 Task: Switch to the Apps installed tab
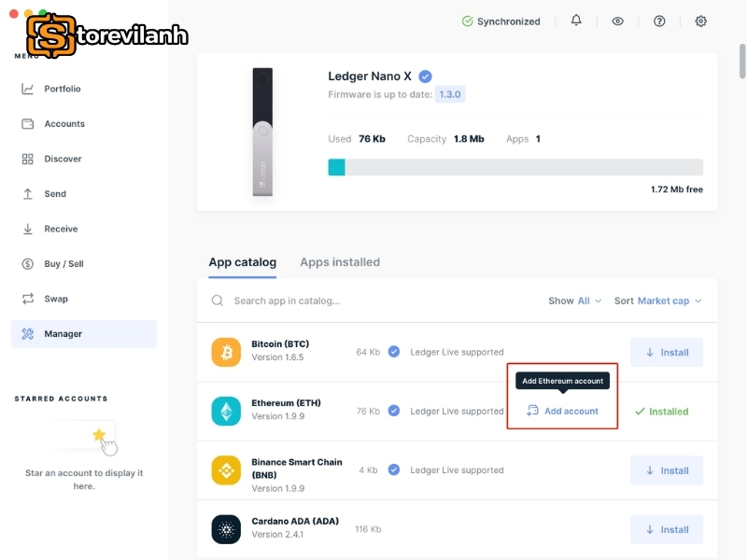click(x=340, y=262)
